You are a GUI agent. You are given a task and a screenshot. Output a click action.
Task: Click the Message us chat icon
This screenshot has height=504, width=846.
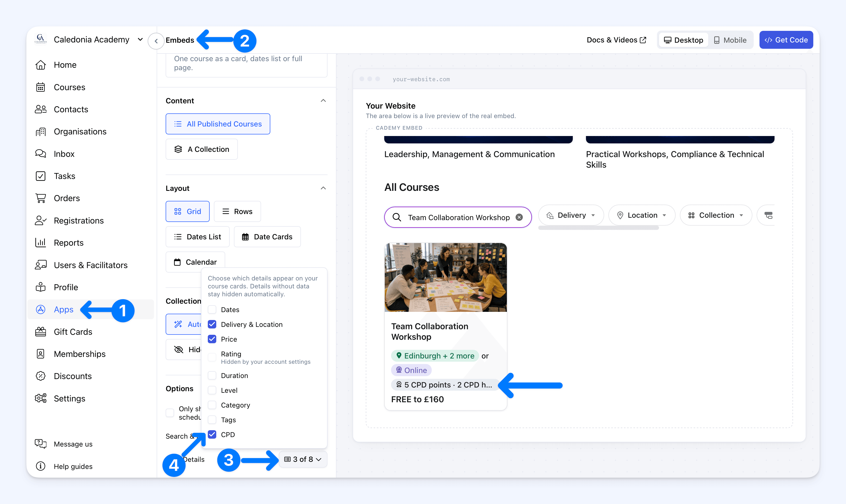click(40, 444)
